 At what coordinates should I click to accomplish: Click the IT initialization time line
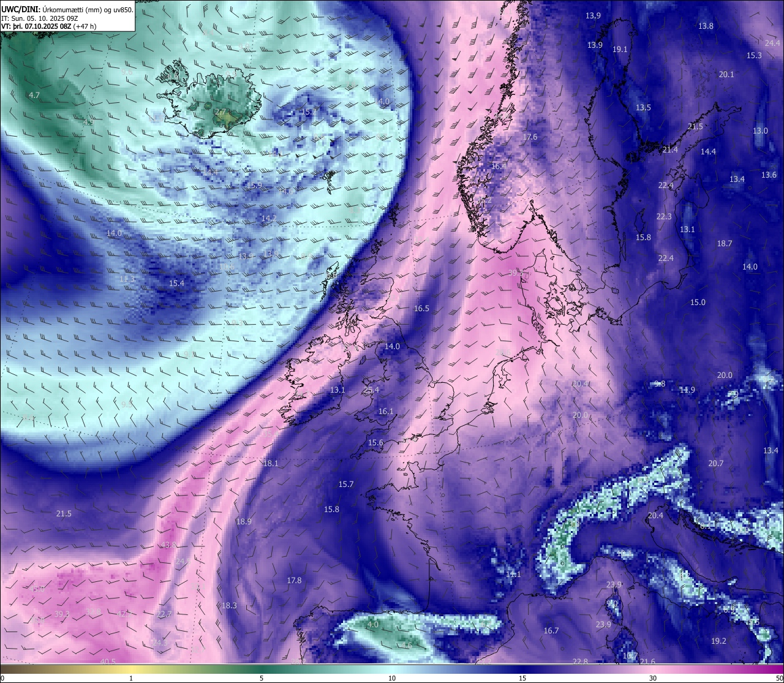40,18
